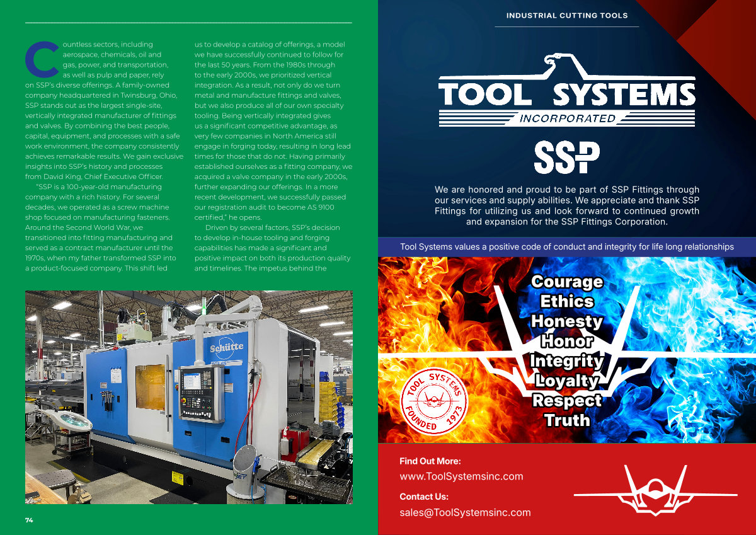
Task: Select the word Integrity in the values list
Action: 567,361
